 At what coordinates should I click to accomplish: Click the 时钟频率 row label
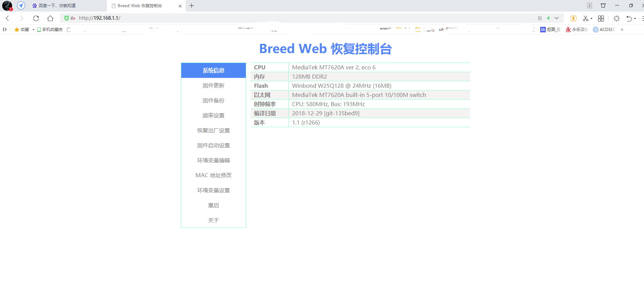pos(265,104)
